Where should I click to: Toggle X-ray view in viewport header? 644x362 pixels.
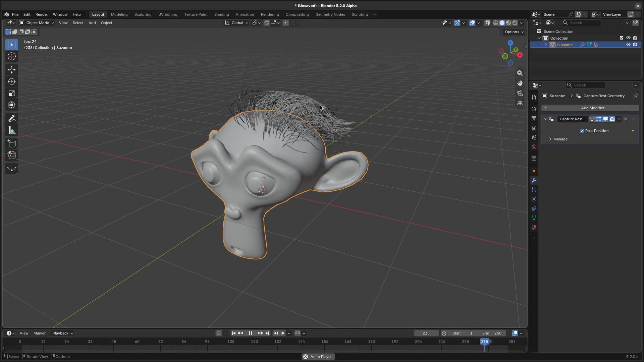click(487, 23)
